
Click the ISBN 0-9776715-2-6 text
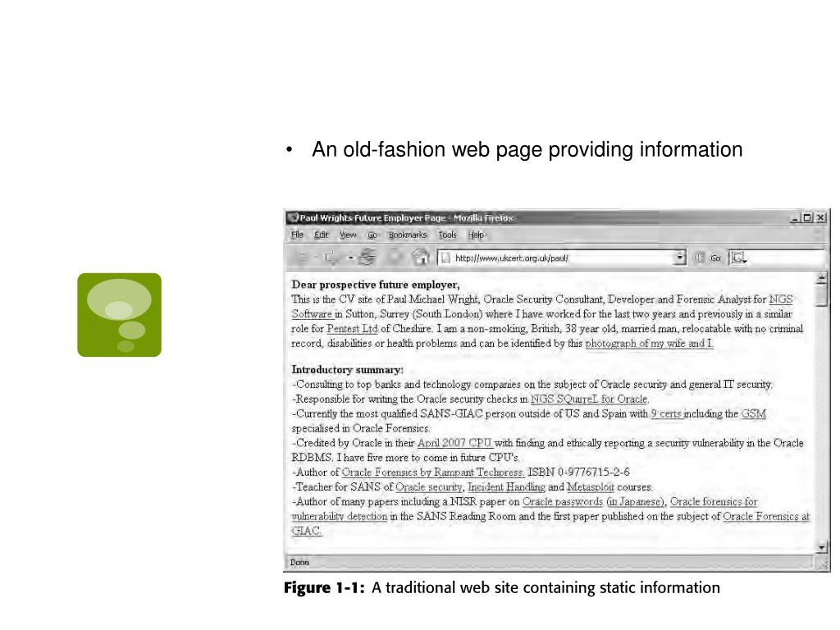(x=578, y=472)
